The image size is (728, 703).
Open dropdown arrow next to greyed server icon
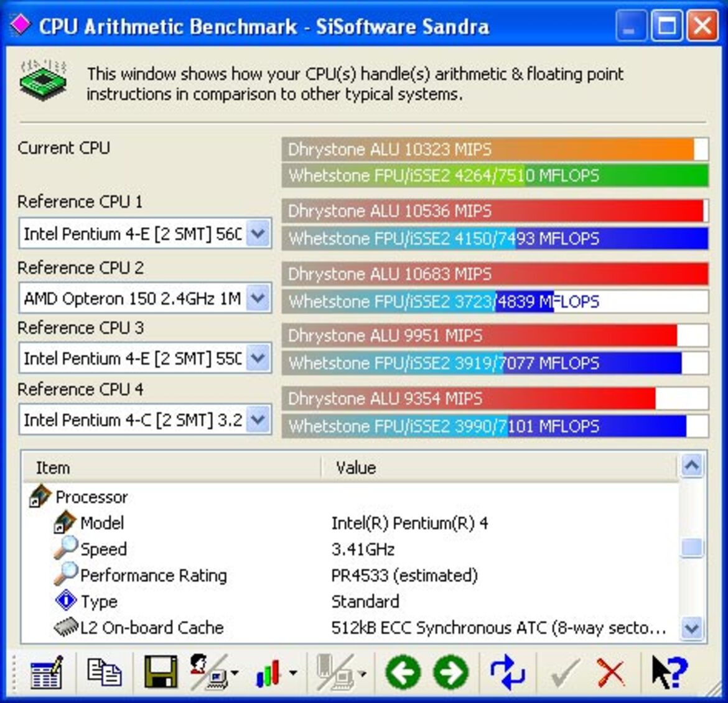pos(362,673)
